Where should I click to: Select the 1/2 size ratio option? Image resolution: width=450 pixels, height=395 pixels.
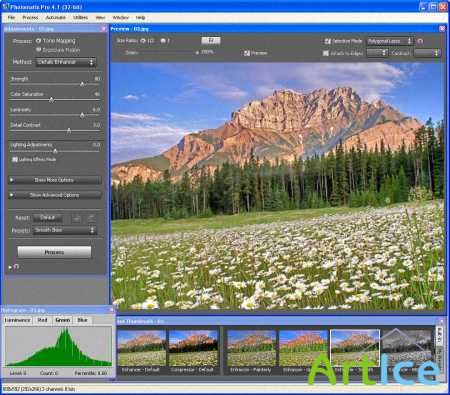pos(143,41)
